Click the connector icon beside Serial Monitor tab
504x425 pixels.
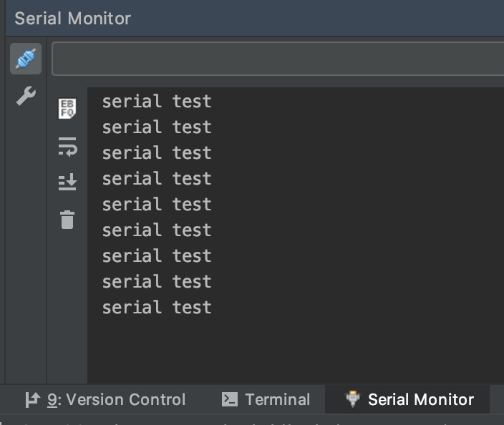point(353,399)
